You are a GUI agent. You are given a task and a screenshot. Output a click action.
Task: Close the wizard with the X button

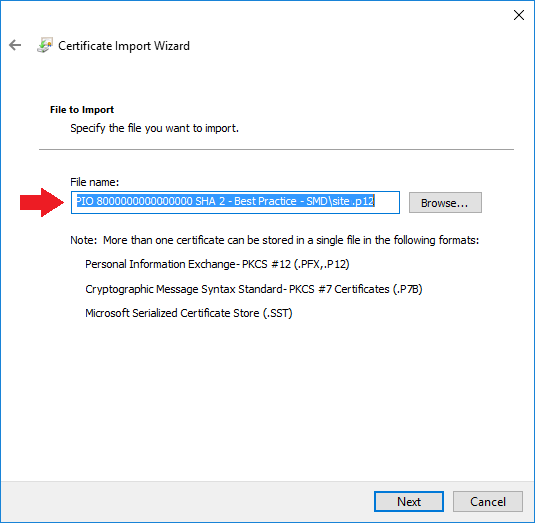519,15
